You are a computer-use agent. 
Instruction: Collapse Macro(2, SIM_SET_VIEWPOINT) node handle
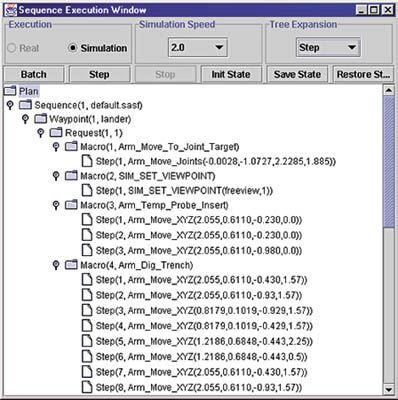(x=56, y=176)
